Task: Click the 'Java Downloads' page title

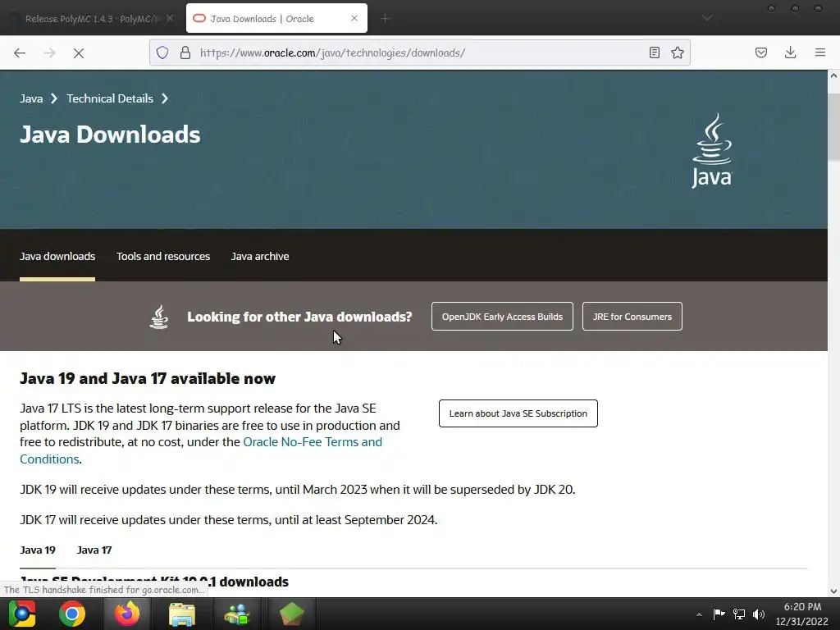Action: click(110, 135)
